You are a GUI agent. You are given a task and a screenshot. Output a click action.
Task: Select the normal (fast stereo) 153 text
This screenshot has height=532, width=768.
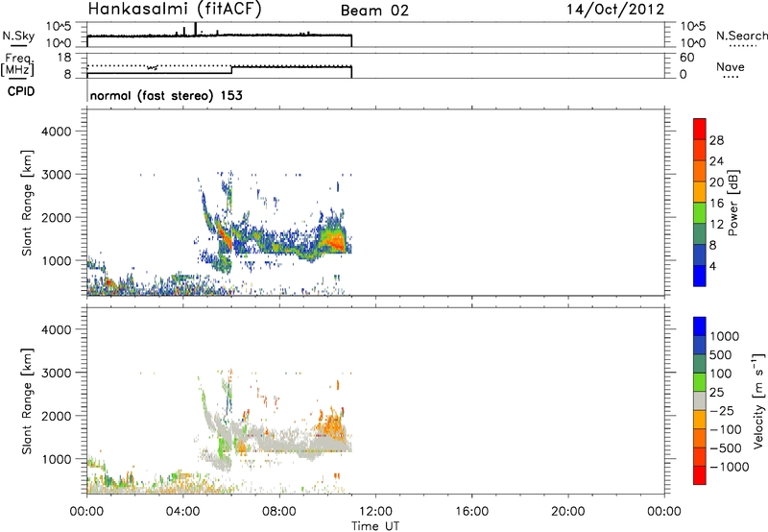coord(166,95)
